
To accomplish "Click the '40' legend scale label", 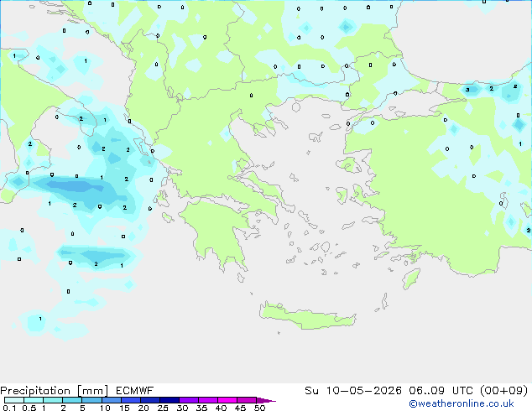I will coord(221,408).
